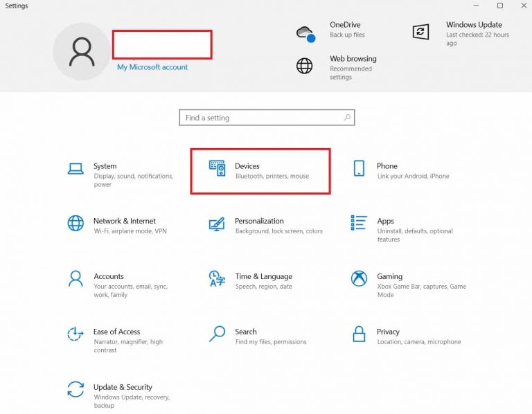Select the Network & Internet globe icon
532x414 pixels.
(x=76, y=224)
